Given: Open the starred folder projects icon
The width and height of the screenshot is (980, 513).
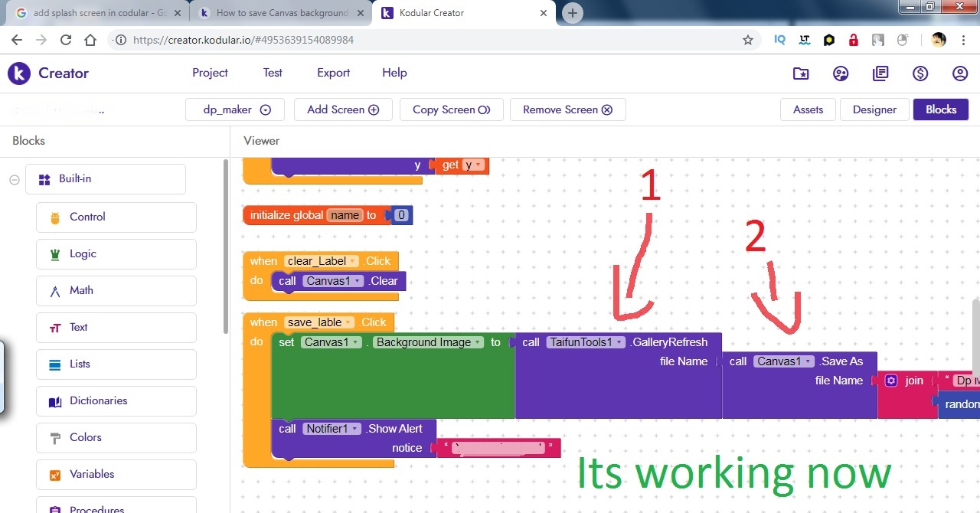Looking at the screenshot, I should [801, 74].
